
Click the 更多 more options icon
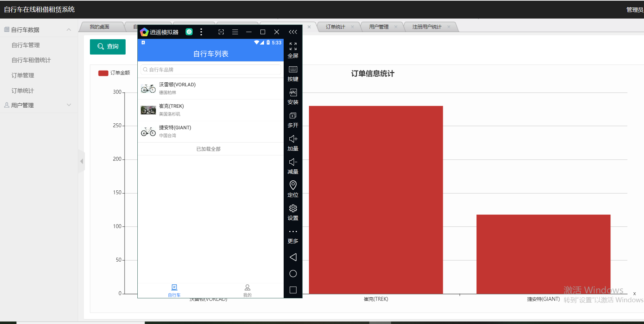point(293,231)
